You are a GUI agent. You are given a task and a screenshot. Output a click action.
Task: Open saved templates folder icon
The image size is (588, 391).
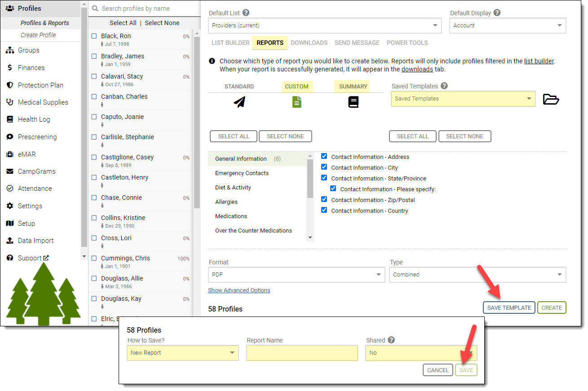click(551, 99)
